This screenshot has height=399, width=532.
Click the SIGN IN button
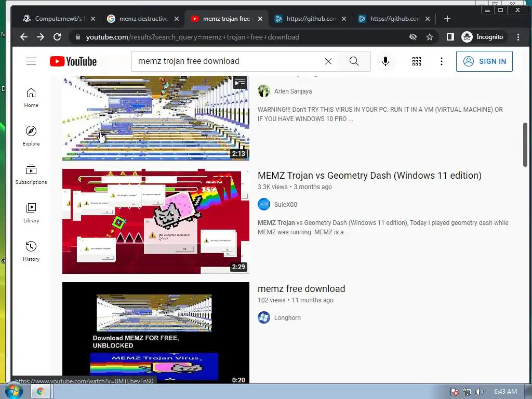click(x=484, y=61)
